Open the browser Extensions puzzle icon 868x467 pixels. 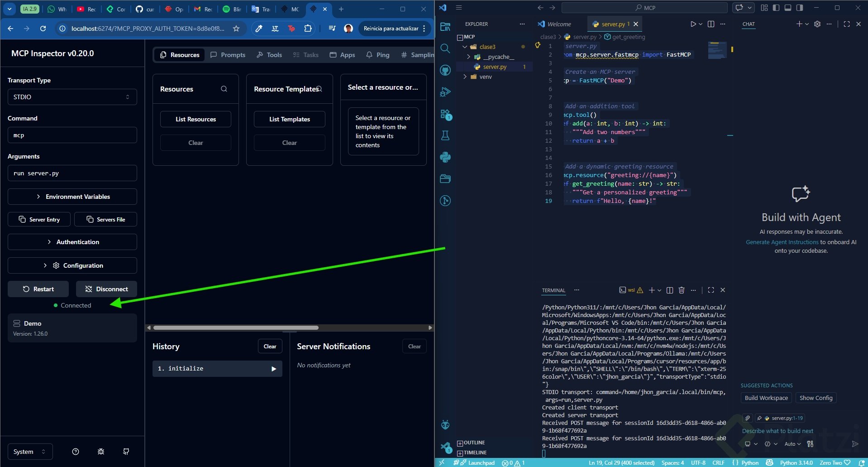click(308, 29)
